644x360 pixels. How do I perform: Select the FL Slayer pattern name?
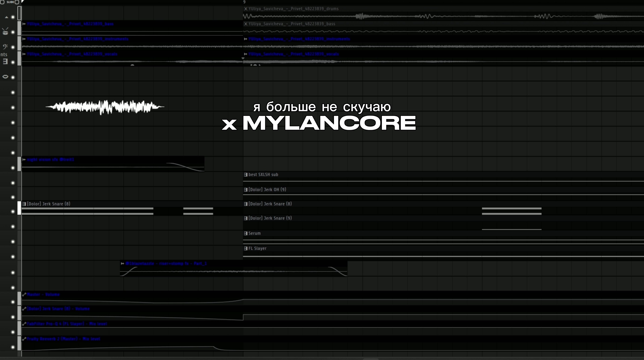257,248
